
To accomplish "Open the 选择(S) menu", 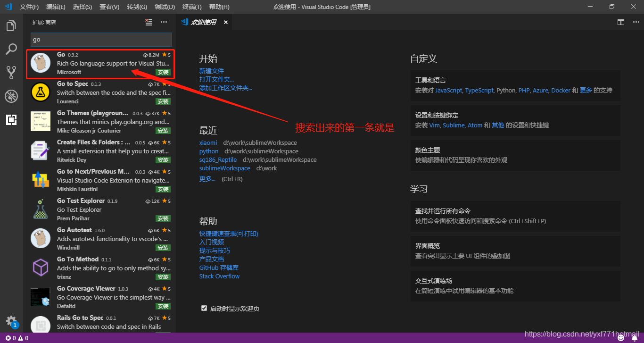I will [83, 7].
